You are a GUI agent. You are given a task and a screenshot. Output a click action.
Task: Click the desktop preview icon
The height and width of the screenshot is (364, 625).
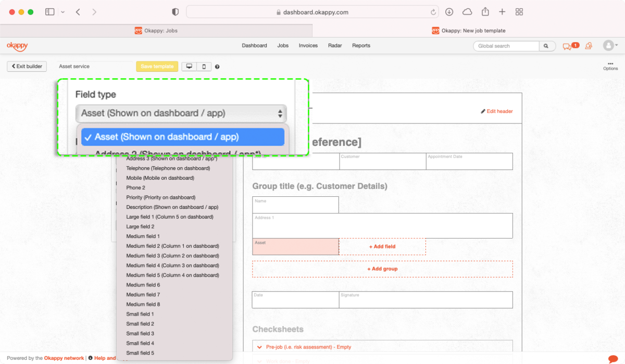[x=189, y=67]
